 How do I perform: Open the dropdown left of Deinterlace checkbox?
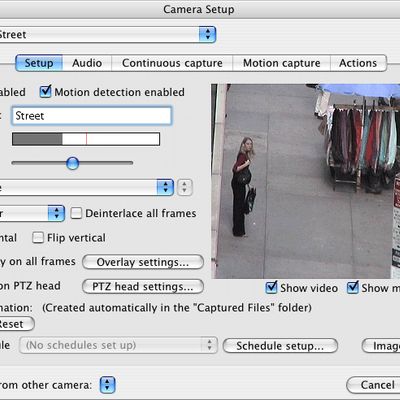(32, 213)
